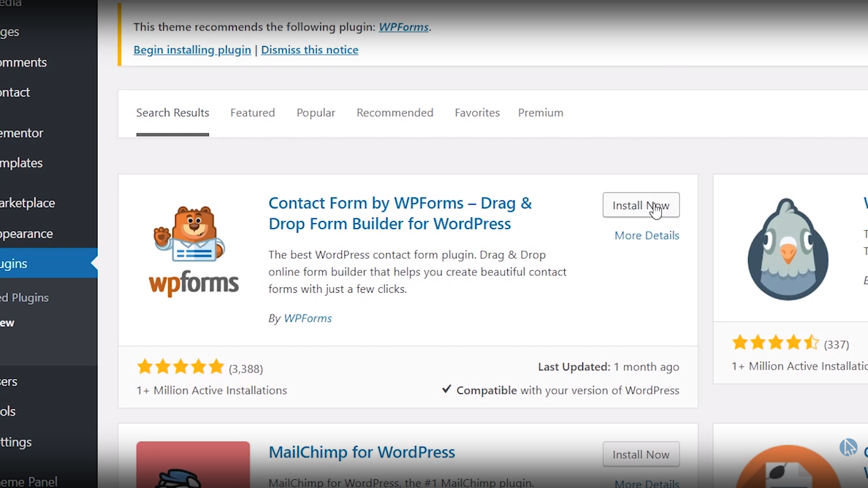Image resolution: width=868 pixels, height=488 pixels.
Task: Install the Contact Form by WPForms plugin
Action: 641,206
